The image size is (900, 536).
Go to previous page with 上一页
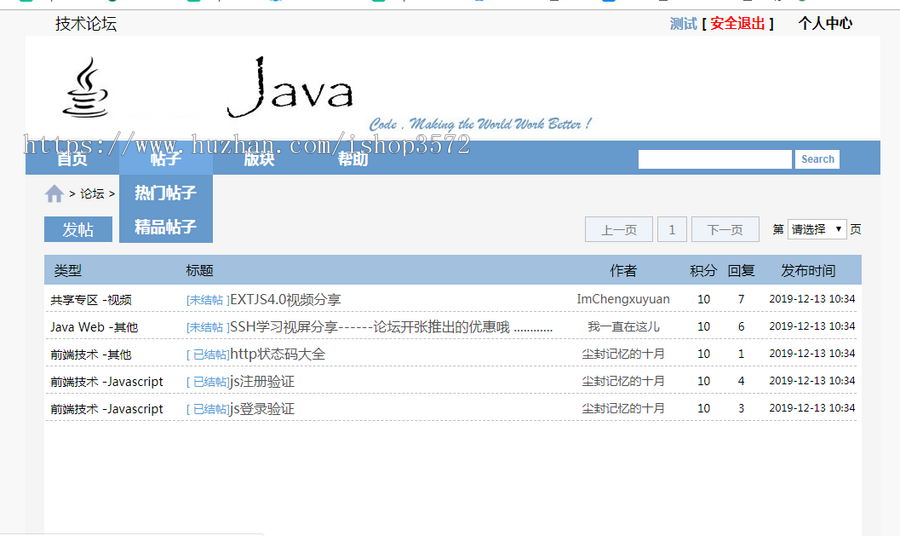click(619, 230)
